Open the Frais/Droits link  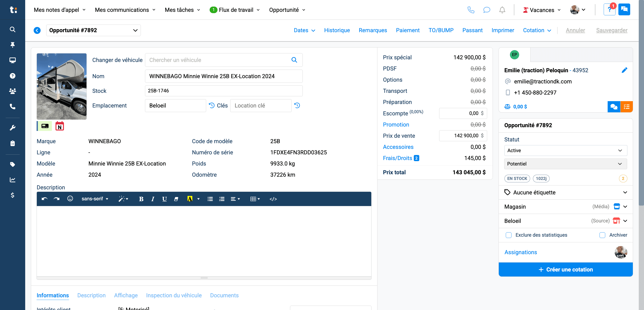point(397,158)
